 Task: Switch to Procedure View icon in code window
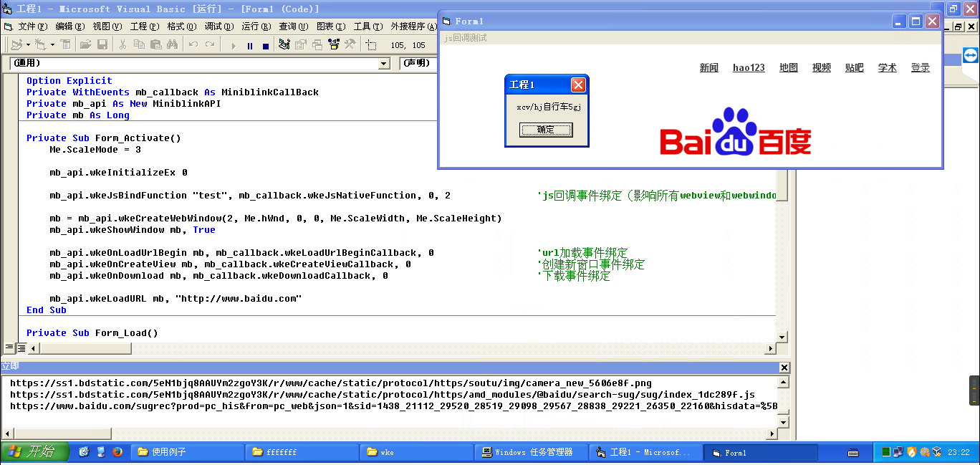pyautogui.click(x=9, y=348)
